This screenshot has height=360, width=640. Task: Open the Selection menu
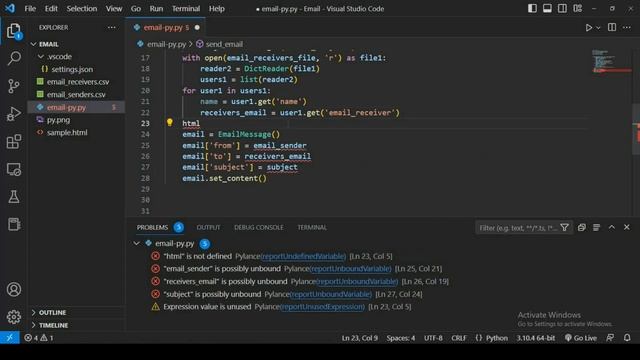[82, 9]
